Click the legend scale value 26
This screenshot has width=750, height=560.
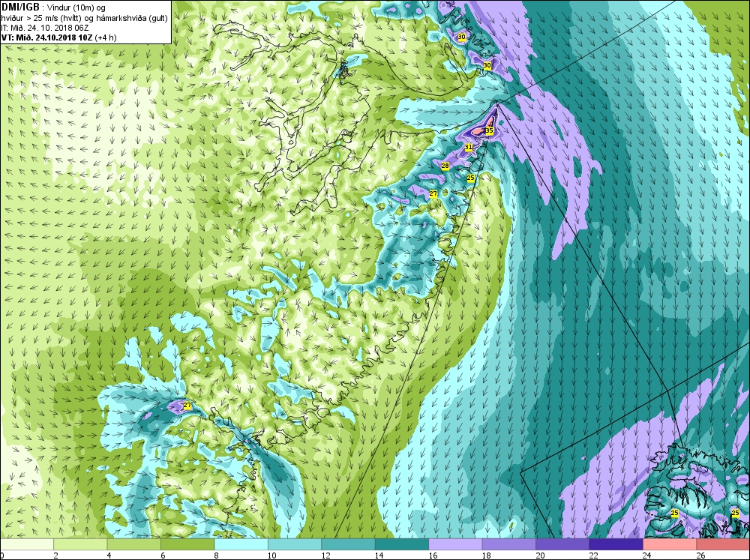click(x=700, y=556)
